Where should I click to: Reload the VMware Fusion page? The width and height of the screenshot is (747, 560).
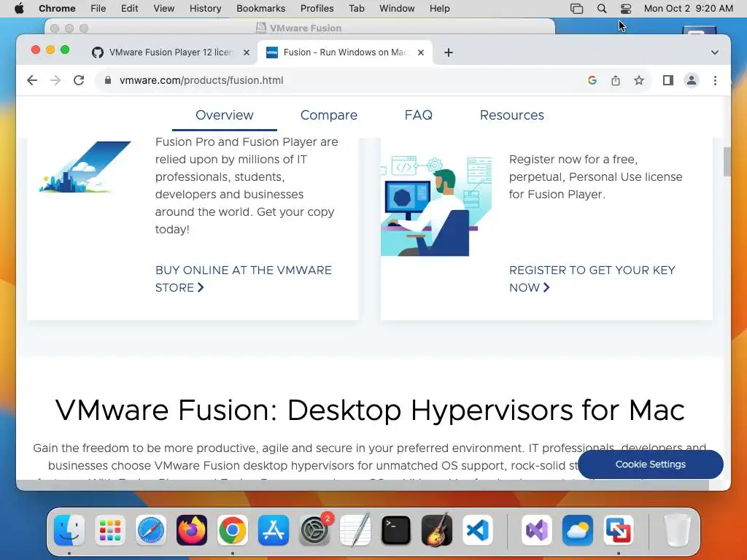point(79,80)
